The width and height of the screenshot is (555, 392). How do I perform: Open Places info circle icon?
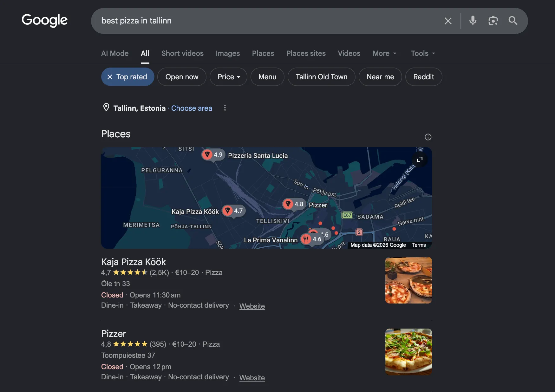(x=428, y=137)
